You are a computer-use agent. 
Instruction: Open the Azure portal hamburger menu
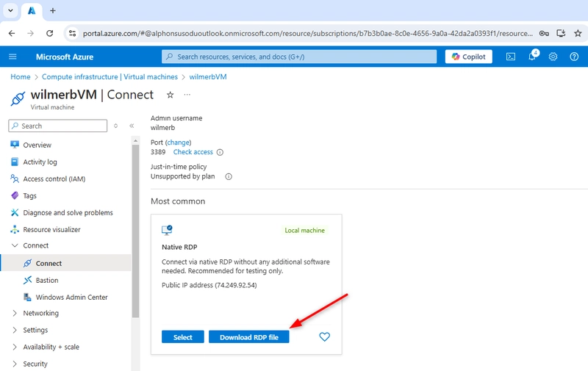click(12, 57)
